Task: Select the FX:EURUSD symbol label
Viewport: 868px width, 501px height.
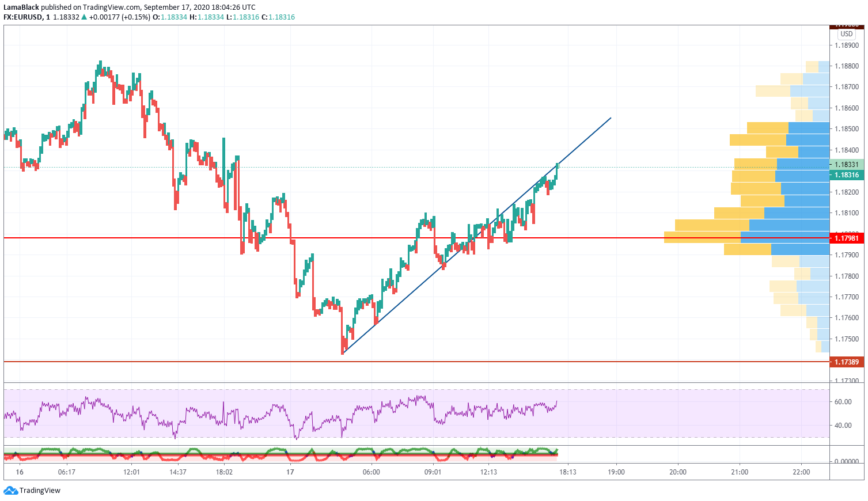Action: (22, 17)
